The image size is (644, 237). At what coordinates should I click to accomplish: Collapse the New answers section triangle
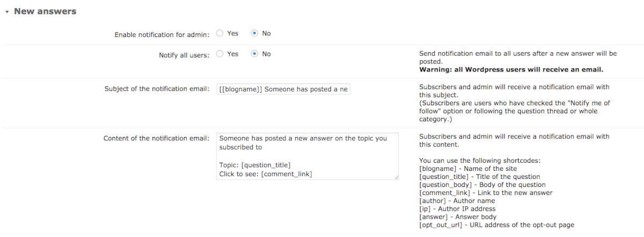click(7, 11)
